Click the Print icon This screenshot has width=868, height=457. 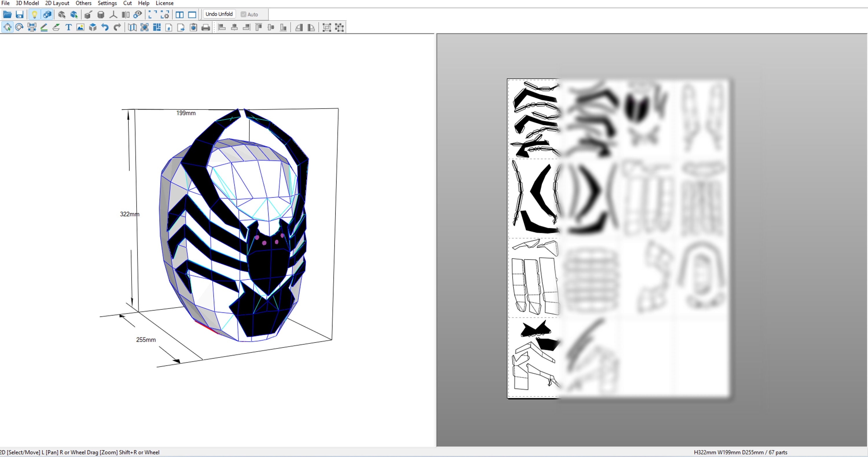click(205, 27)
